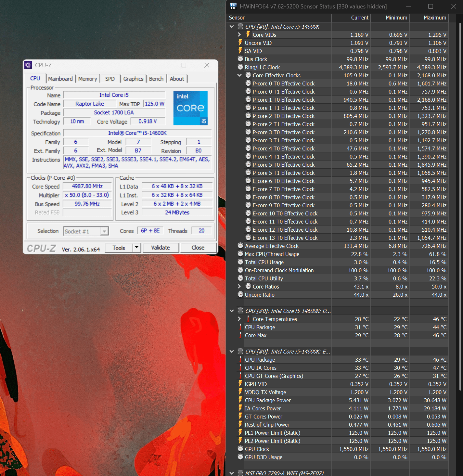Expand the Core Ratios row
The height and width of the screenshot is (476, 463).
click(x=239, y=286)
